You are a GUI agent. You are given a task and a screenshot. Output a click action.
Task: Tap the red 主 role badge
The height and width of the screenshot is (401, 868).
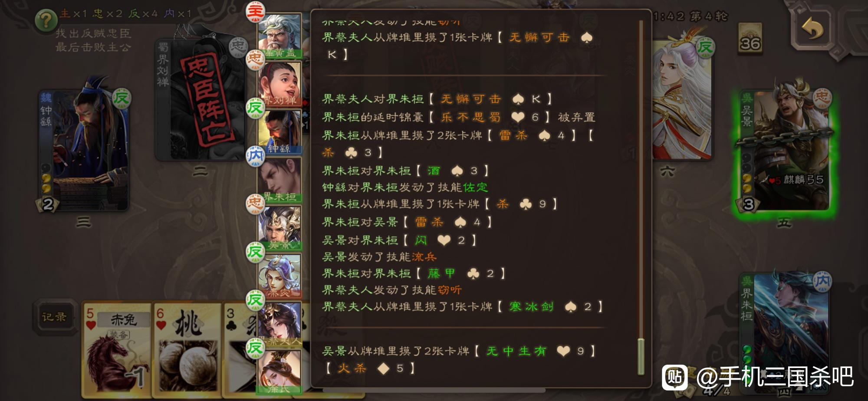point(255,12)
